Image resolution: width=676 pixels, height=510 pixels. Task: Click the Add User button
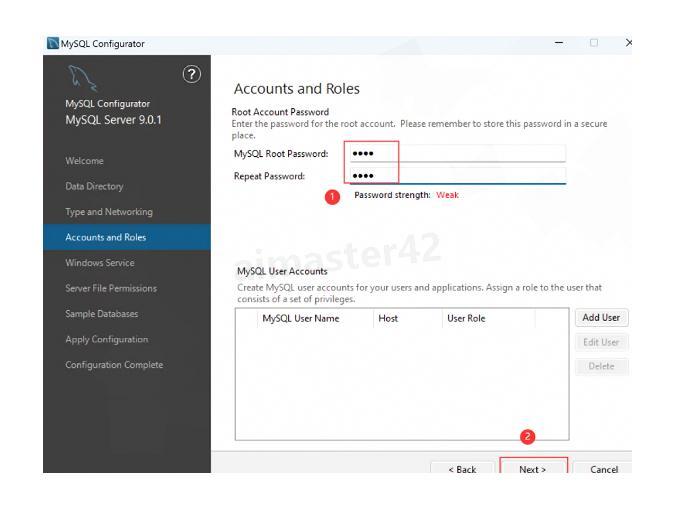(x=601, y=318)
